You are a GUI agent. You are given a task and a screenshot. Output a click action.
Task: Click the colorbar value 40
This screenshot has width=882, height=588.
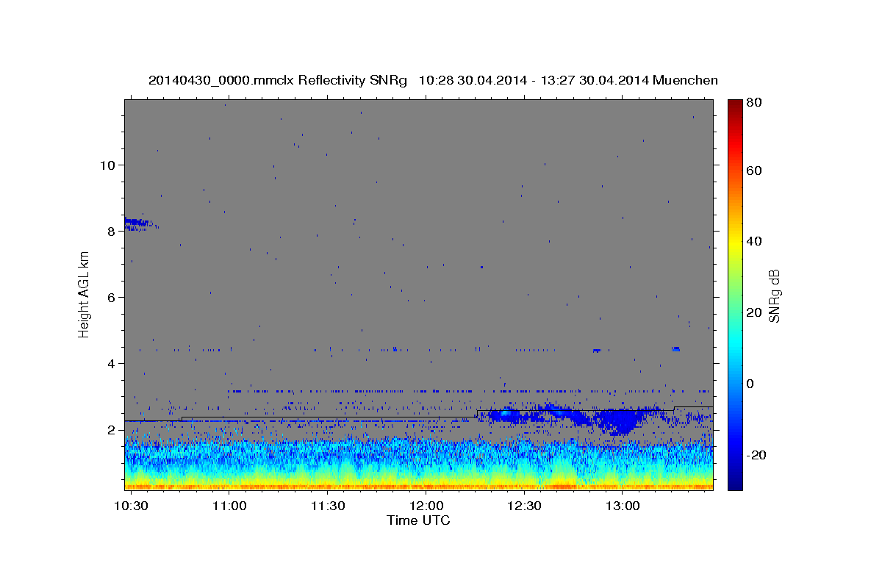click(756, 241)
